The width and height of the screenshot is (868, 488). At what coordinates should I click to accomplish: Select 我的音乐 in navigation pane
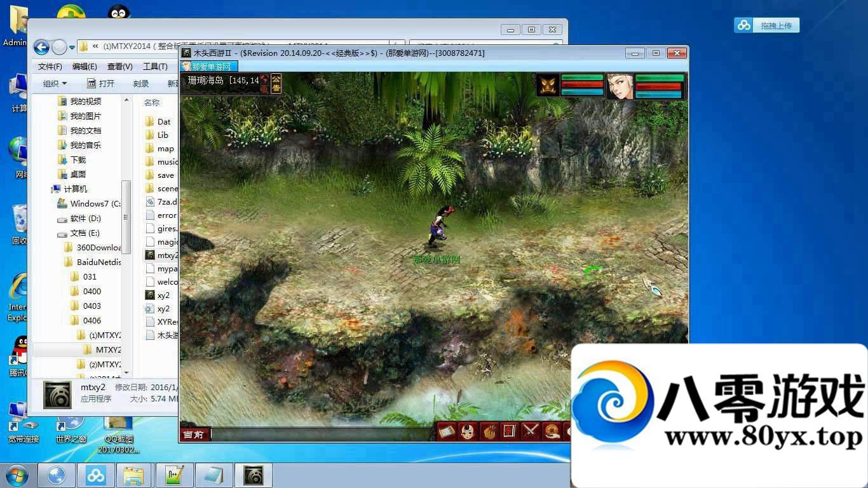click(x=79, y=145)
